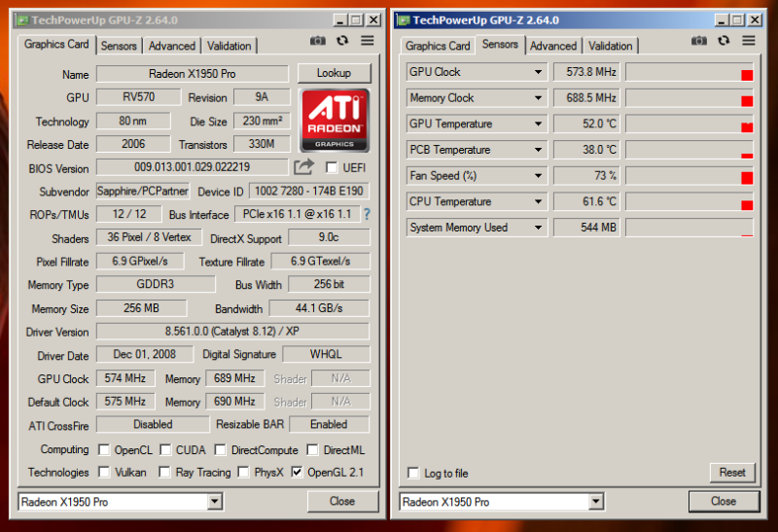Click Device ID value 1002 7280
Viewport: 778px width, 532px height.
(x=308, y=191)
